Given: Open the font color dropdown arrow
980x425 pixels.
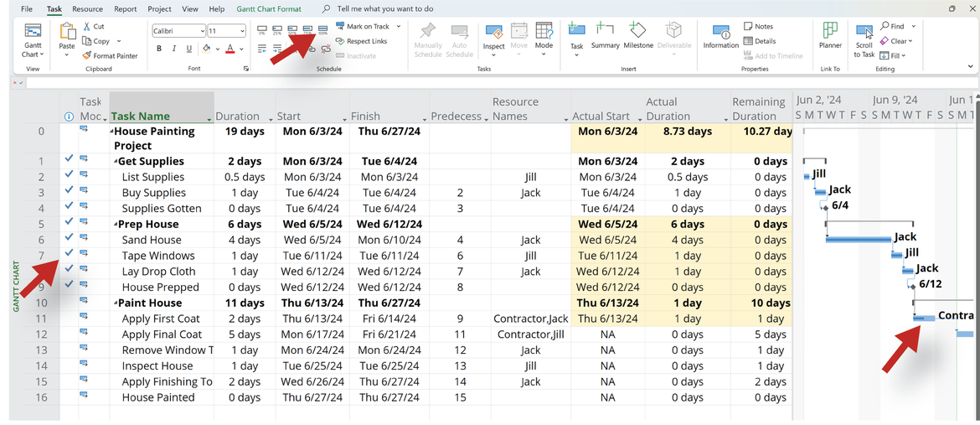Looking at the screenshot, I should tap(240, 49).
